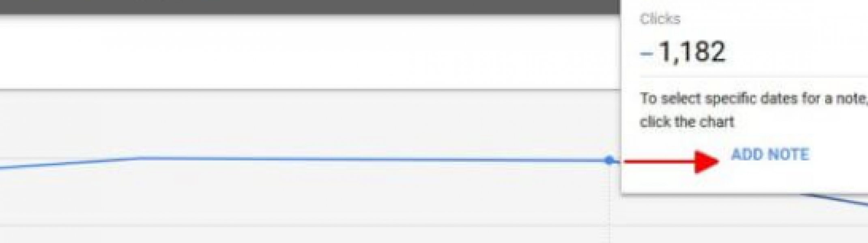Screen dimensions: 868x243
Task: Click the empty chart area below the blue line
Action: [x=304, y=192]
